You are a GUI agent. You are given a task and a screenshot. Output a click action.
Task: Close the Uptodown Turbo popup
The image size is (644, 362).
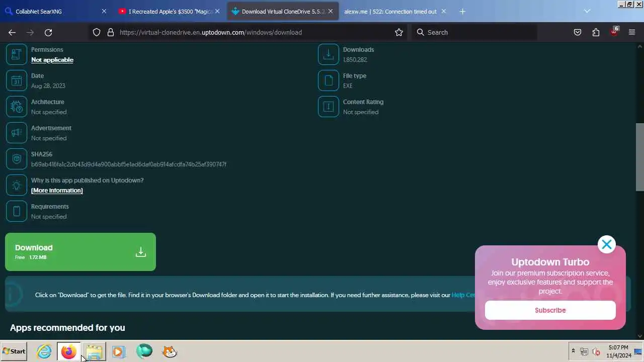[x=607, y=244]
